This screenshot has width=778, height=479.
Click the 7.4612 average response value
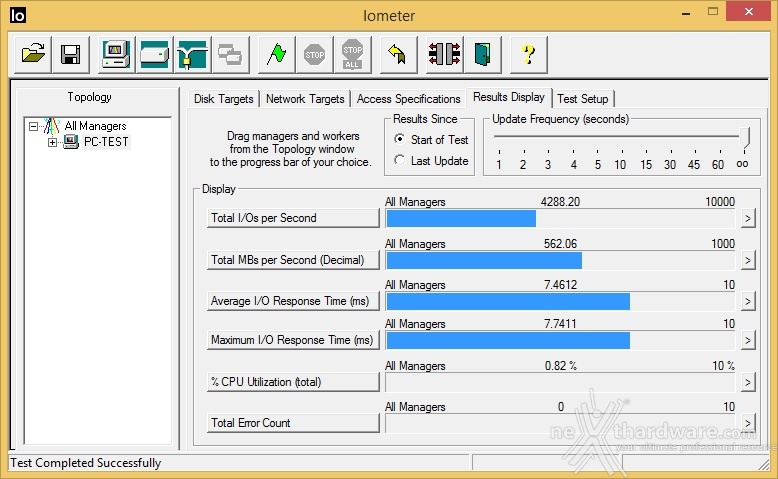560,285
